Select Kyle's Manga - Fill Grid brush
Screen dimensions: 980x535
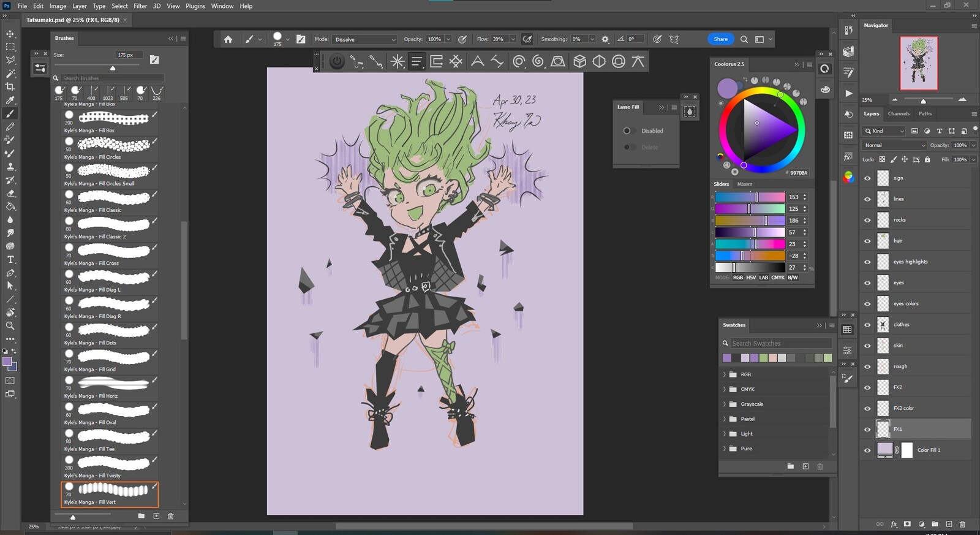110,360
